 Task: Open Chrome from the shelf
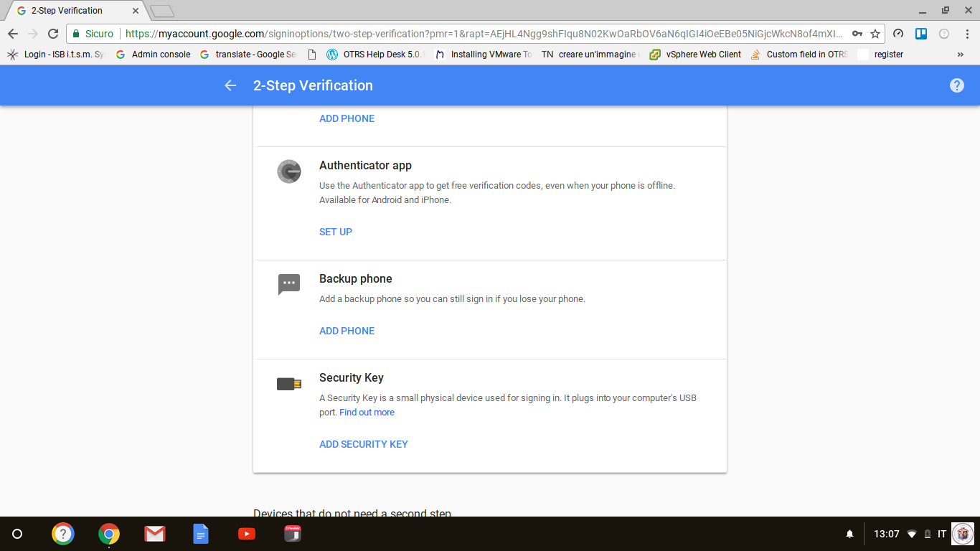click(109, 534)
